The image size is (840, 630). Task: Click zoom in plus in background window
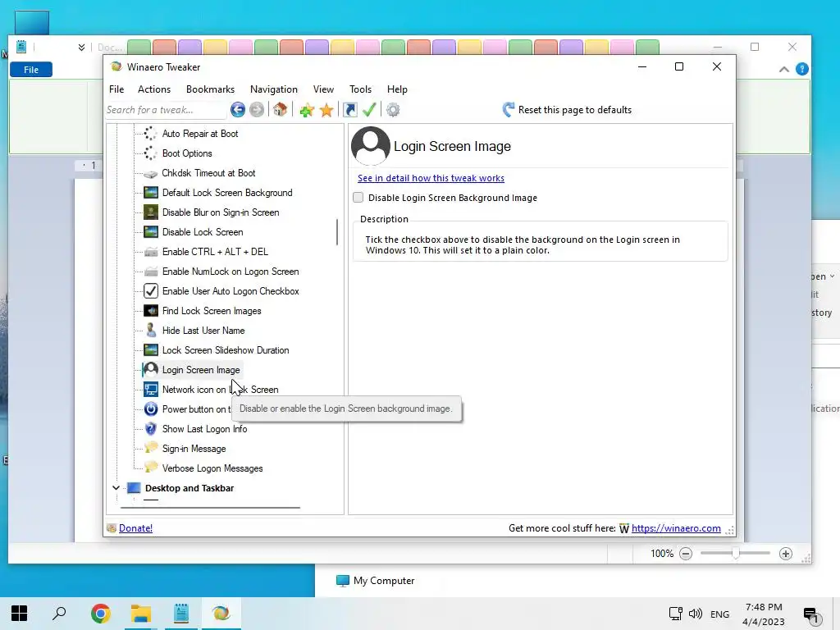point(786,554)
